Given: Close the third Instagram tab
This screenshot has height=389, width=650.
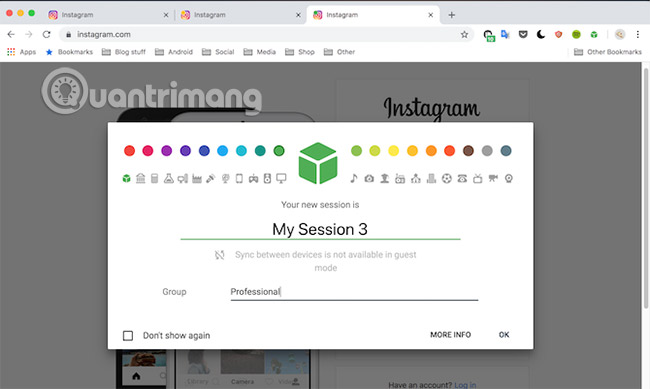Looking at the screenshot, I should click(431, 15).
